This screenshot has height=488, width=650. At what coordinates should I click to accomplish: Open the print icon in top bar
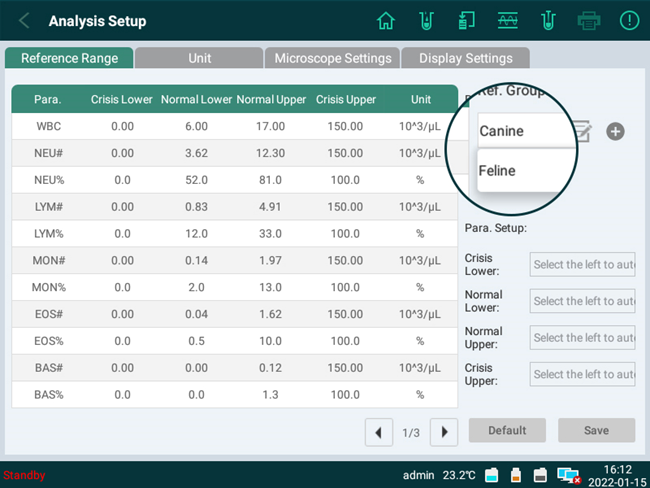[x=588, y=21]
